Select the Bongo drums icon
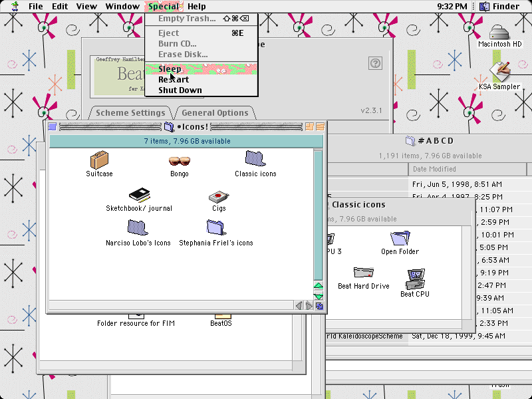Viewport: 532px width, 399px height. [x=179, y=160]
